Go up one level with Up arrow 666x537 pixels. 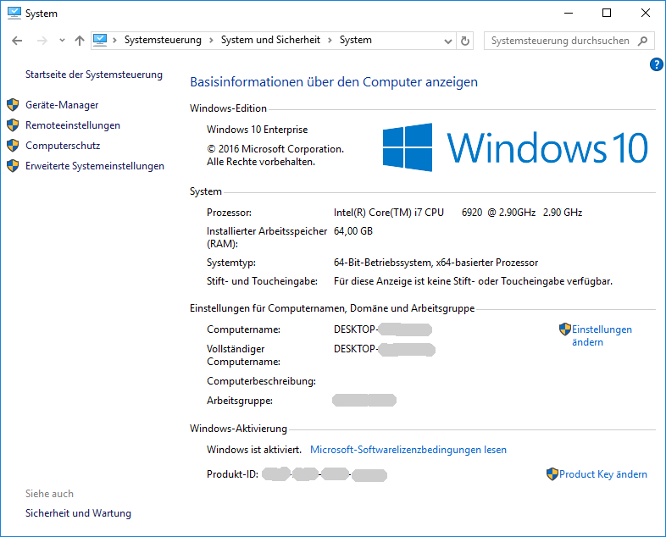click(x=79, y=41)
